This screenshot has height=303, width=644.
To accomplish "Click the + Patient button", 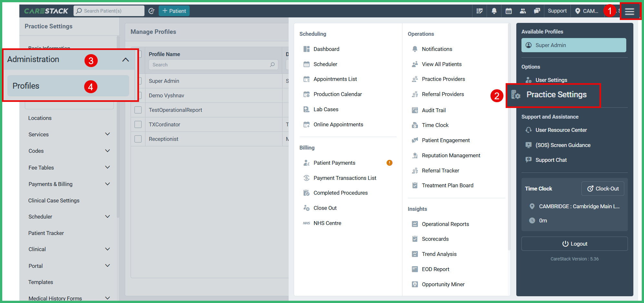I will click(x=174, y=11).
